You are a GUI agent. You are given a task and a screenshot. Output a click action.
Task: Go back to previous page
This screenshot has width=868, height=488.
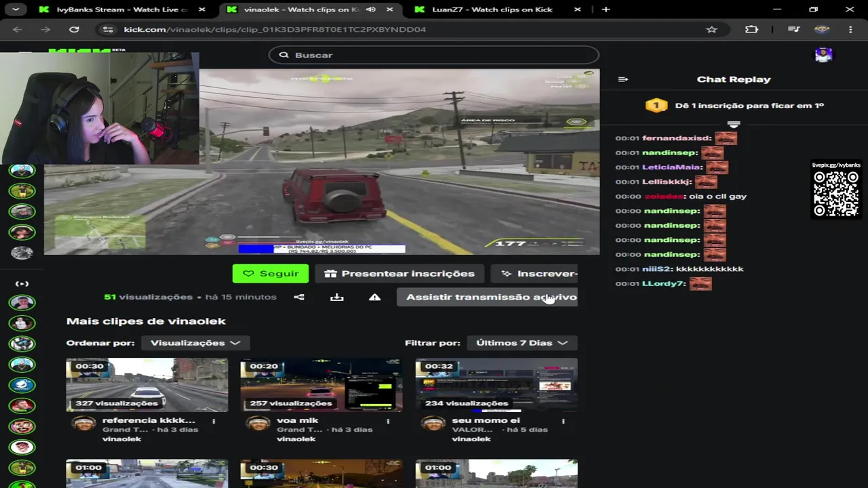(18, 30)
